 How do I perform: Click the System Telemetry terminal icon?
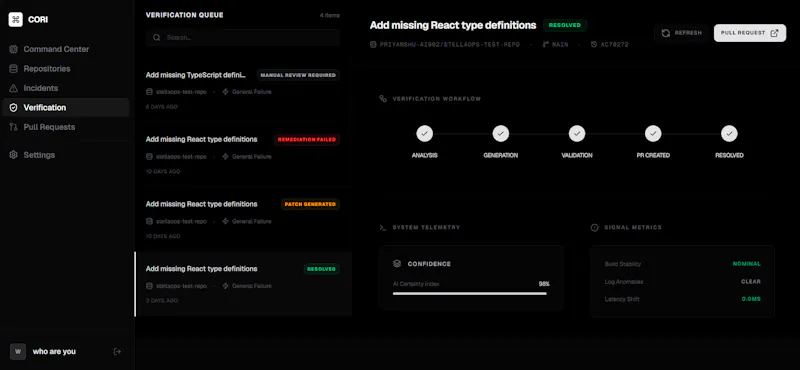[x=383, y=227]
